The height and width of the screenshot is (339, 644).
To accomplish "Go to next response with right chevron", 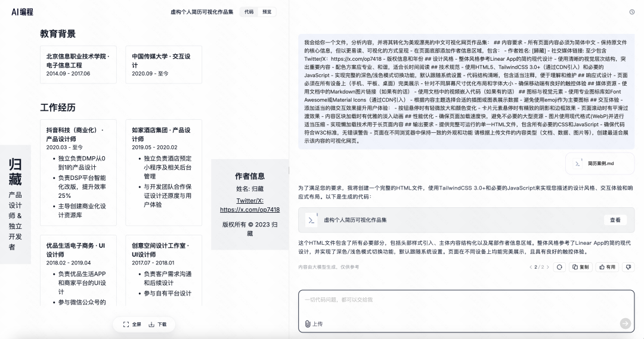I will pos(548,267).
